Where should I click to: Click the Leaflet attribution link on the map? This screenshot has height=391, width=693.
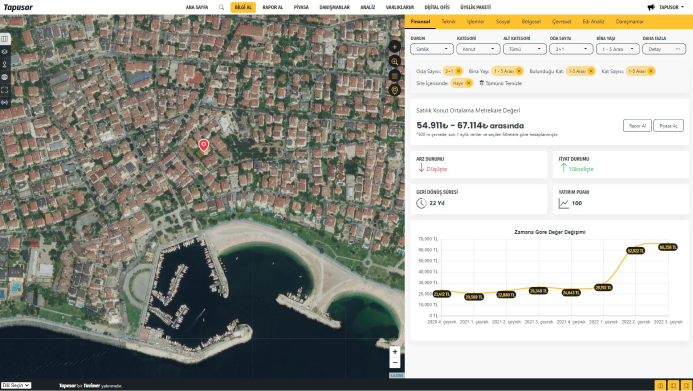(x=397, y=375)
